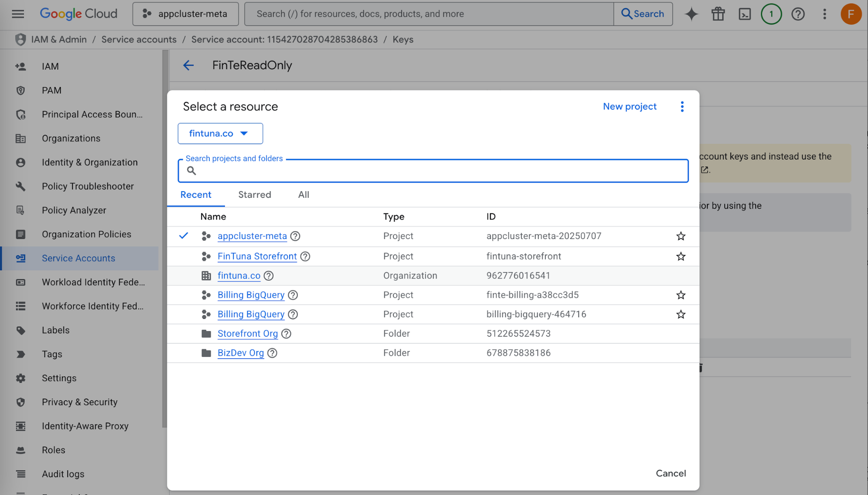Select the fintuna.co organization link

coord(239,276)
